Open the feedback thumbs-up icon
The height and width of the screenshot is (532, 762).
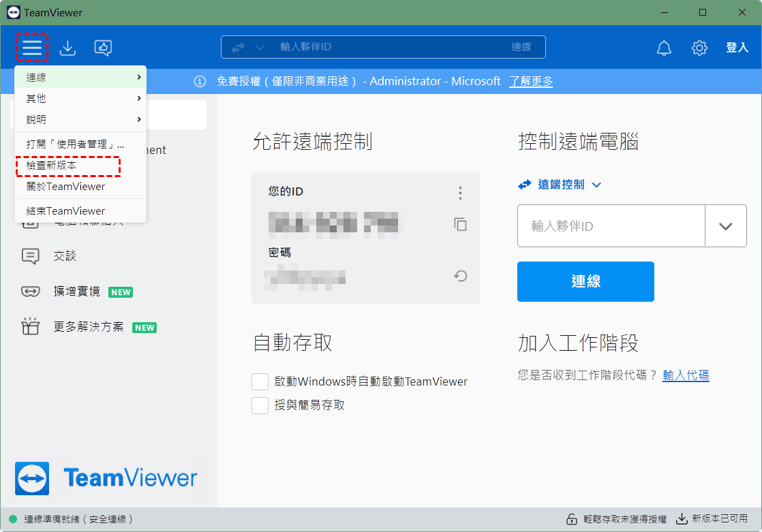pyautogui.click(x=103, y=48)
